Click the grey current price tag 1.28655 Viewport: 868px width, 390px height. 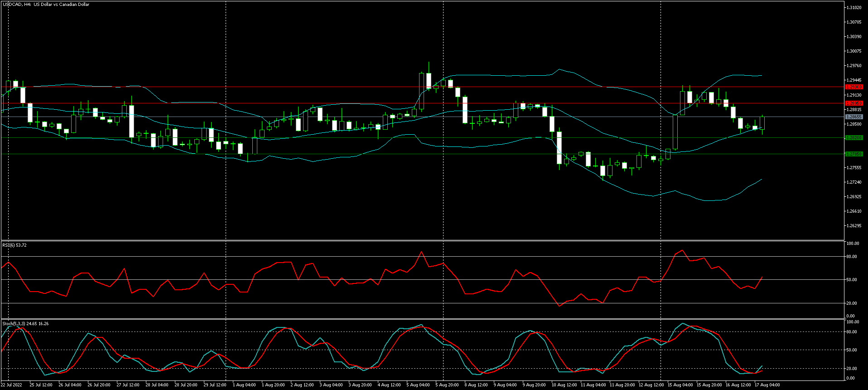click(854, 117)
